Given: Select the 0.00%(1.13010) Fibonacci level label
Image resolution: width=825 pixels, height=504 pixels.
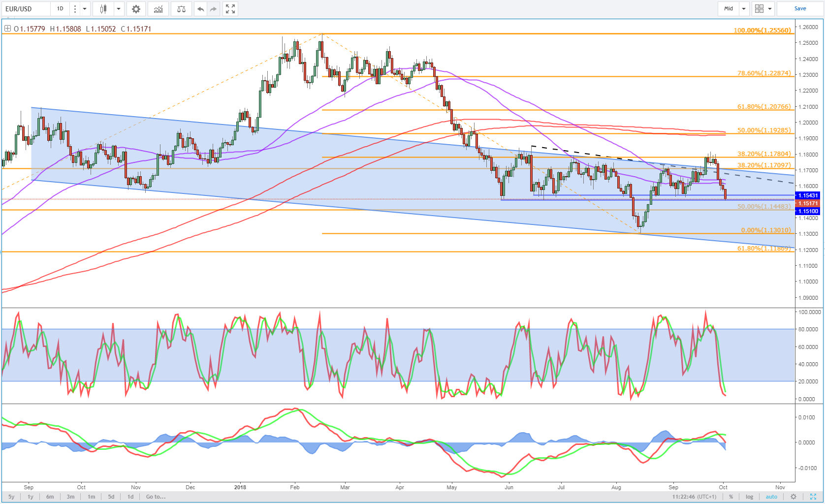Looking at the screenshot, I should click(766, 230).
